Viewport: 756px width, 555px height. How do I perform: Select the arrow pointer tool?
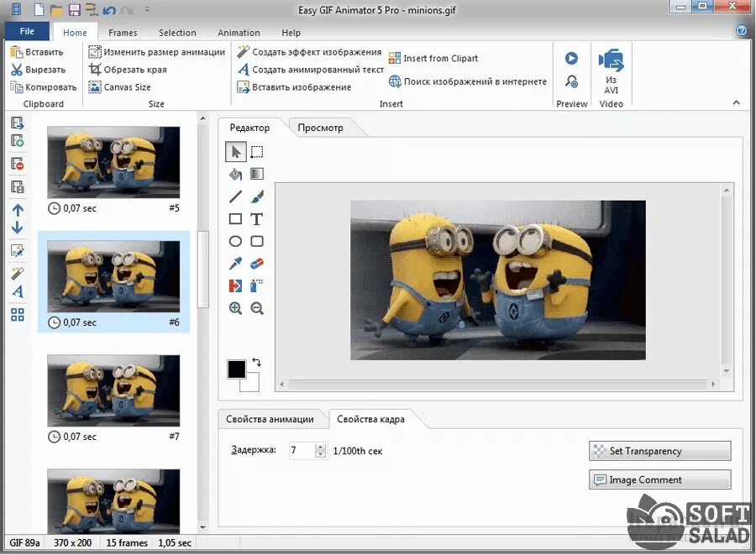click(236, 152)
